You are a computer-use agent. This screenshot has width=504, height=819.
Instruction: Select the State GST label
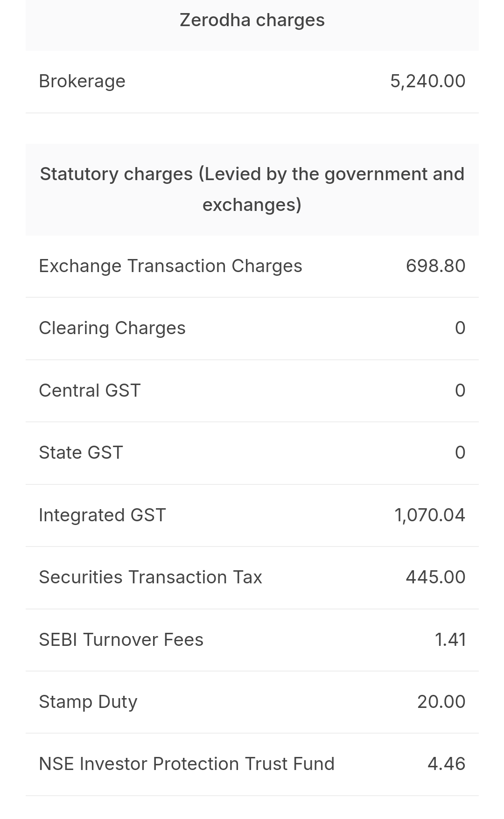click(81, 453)
